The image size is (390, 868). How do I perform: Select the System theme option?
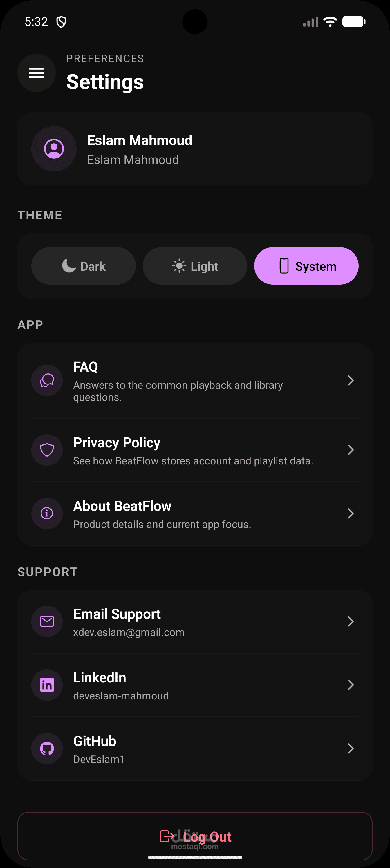click(306, 266)
